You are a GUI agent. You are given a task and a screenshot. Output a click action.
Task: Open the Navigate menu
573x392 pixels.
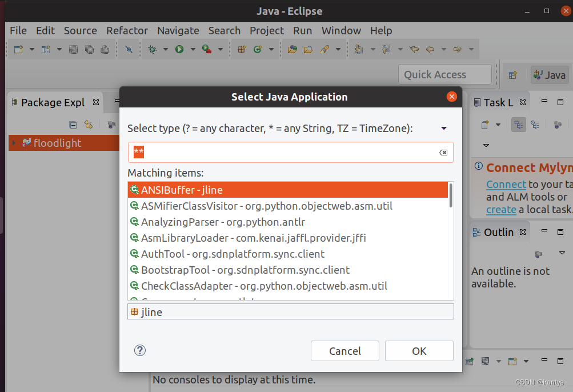pos(178,31)
